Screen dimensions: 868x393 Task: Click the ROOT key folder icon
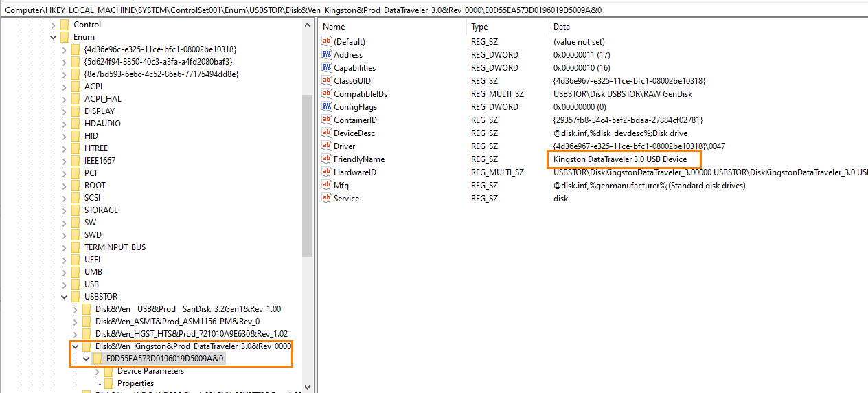(76, 186)
